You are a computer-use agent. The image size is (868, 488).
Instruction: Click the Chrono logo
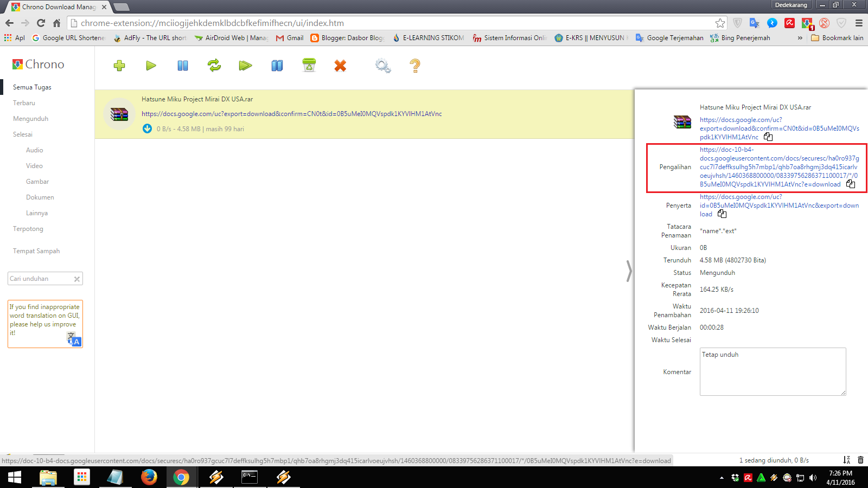(39, 64)
